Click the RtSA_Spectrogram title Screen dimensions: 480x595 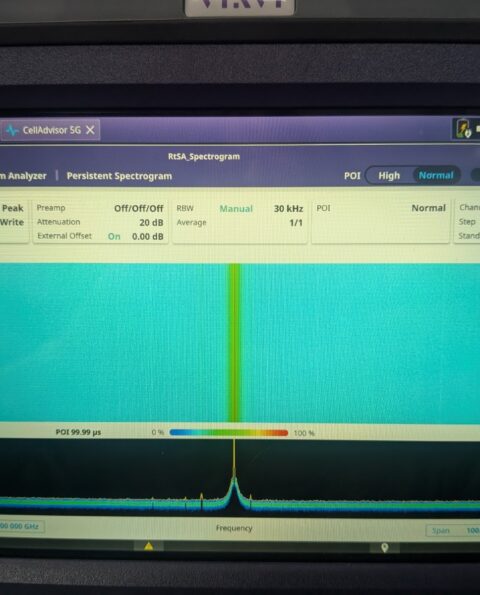click(x=204, y=157)
